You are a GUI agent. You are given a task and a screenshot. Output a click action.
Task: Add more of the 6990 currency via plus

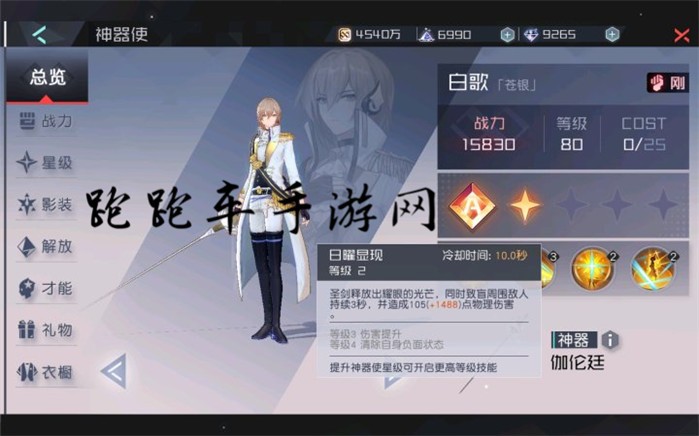coord(507,34)
